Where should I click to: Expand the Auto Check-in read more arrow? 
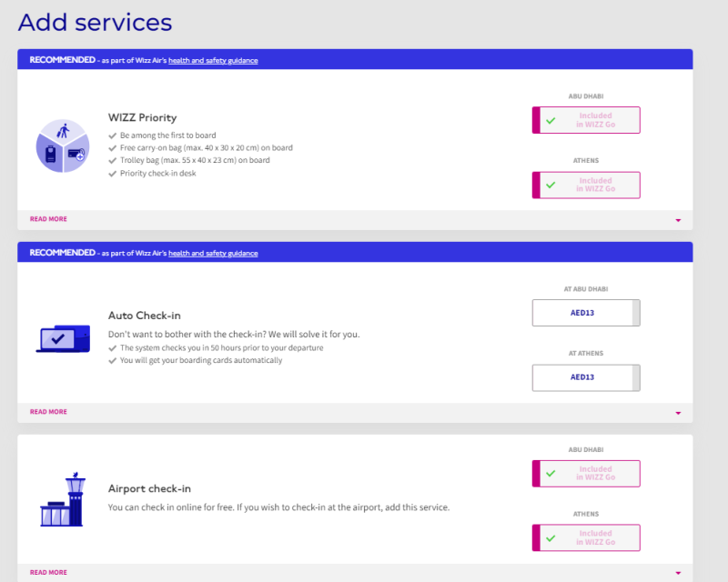click(x=678, y=413)
